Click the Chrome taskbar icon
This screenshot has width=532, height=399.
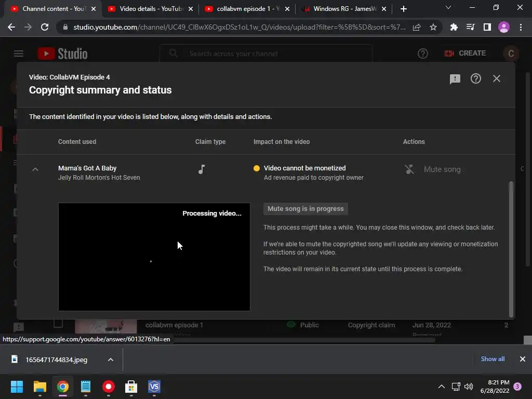coord(63,387)
